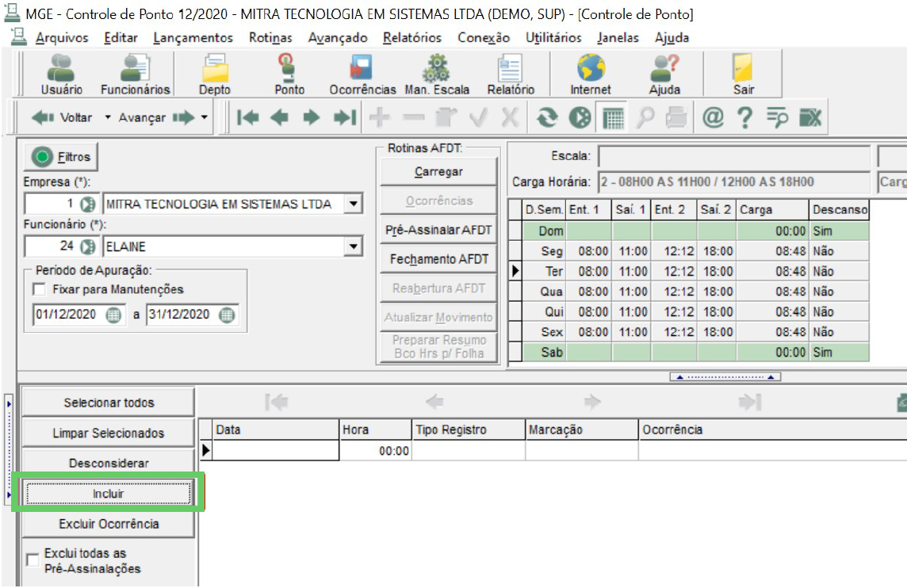
Task: Click the Ocorrência column header
Action: coord(772,430)
